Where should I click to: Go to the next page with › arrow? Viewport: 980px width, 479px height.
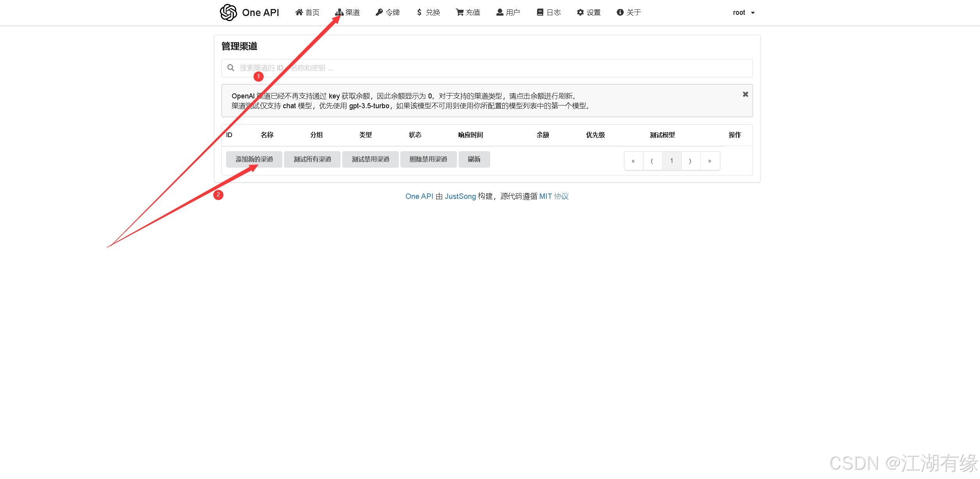coord(691,161)
